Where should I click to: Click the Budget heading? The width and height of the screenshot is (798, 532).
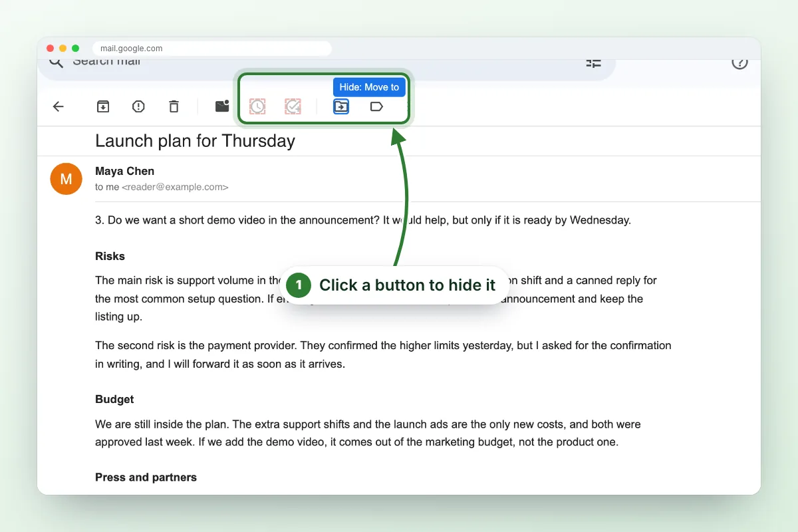pos(114,399)
